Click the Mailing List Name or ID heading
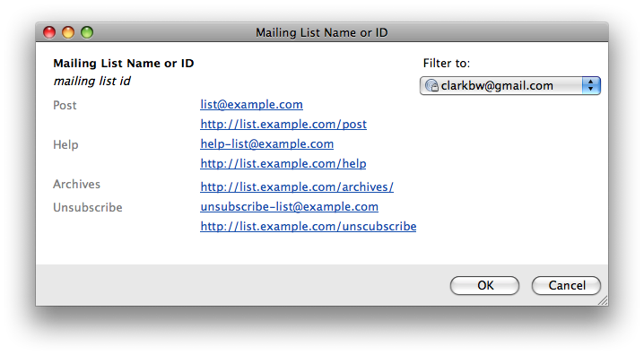 pyautogui.click(x=124, y=64)
